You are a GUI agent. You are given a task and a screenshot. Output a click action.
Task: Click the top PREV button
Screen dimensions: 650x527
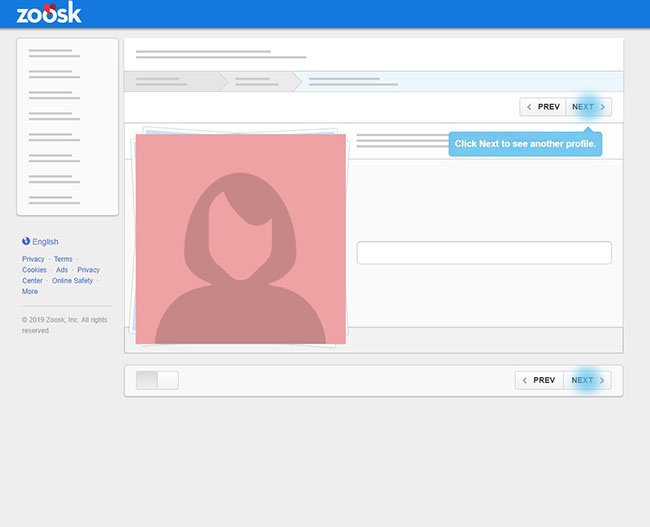pos(543,107)
